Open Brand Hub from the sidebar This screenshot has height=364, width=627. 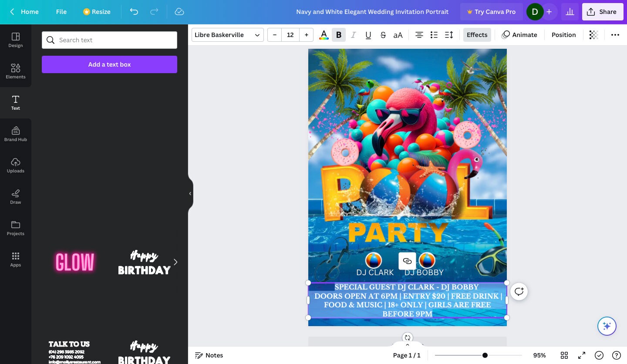[16, 134]
